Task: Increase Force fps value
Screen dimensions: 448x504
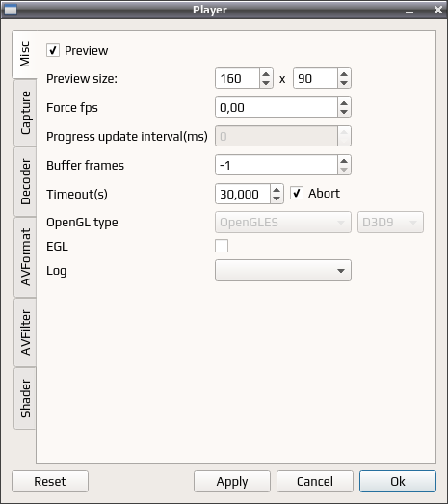Action: 344,103
